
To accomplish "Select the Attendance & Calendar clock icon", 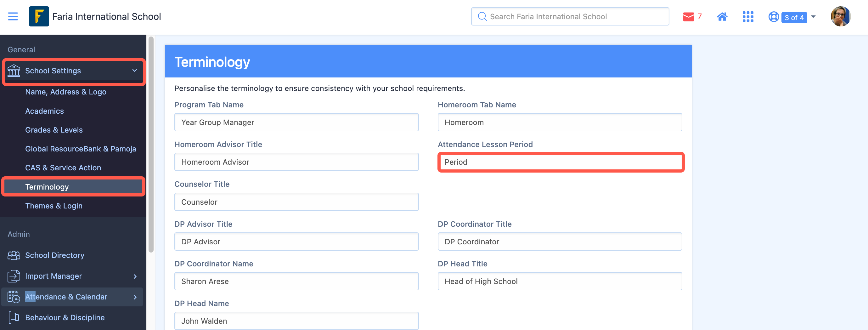I will tap(14, 297).
